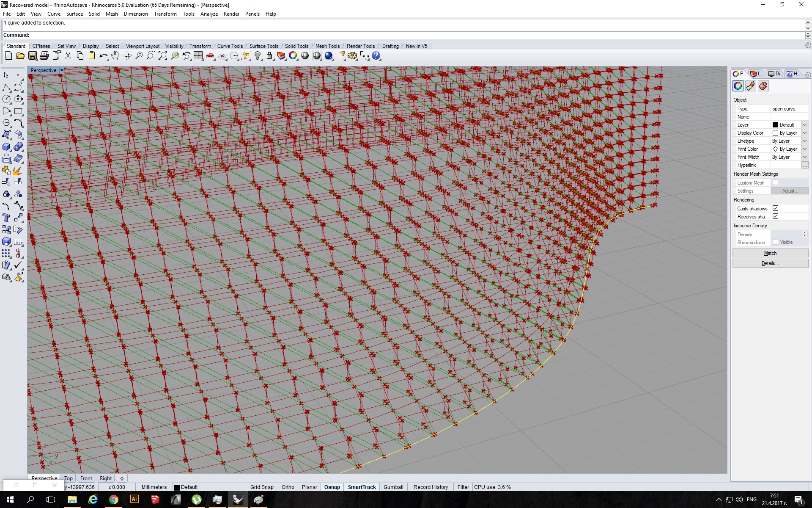Toggle the Show surface isocurve Visible checkbox

point(775,242)
